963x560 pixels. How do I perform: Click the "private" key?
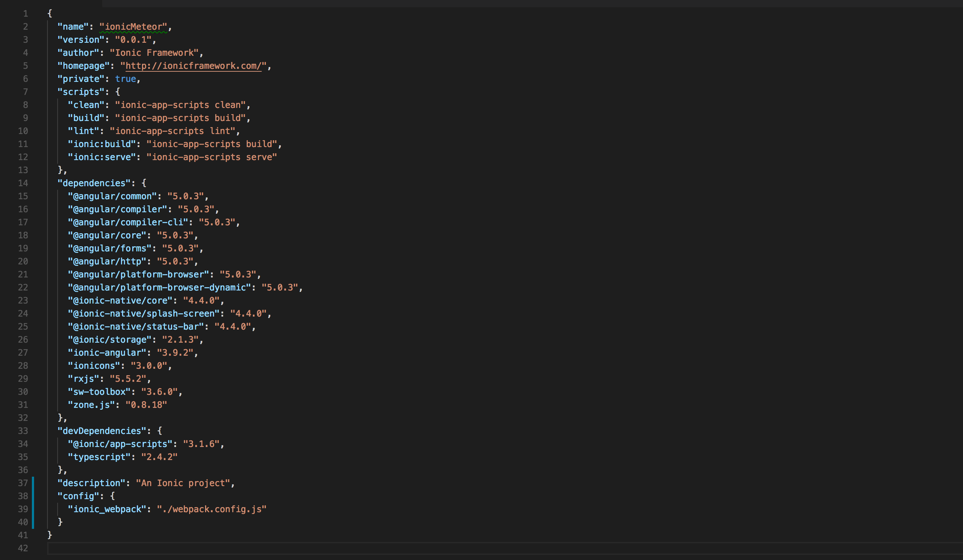pyautogui.click(x=81, y=79)
